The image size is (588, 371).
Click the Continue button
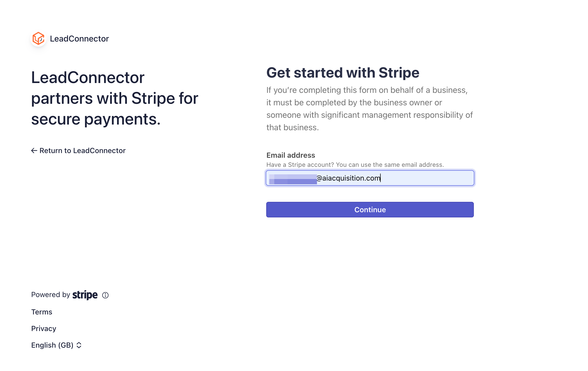370,210
